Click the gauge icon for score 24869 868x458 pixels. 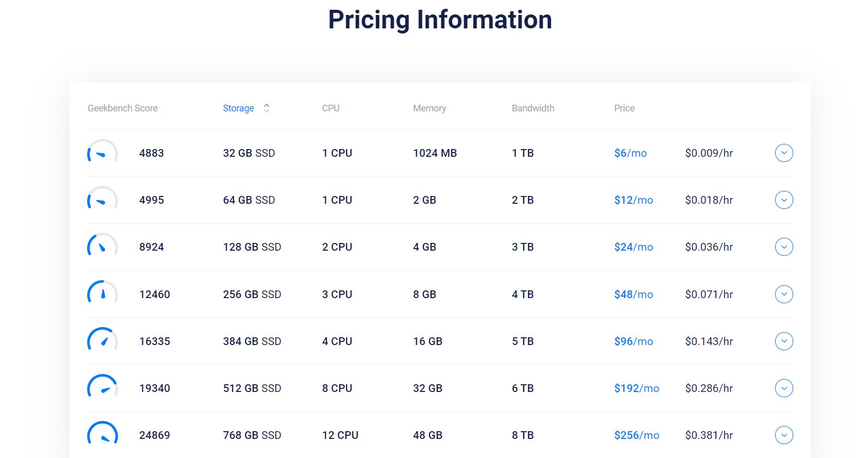(102, 435)
